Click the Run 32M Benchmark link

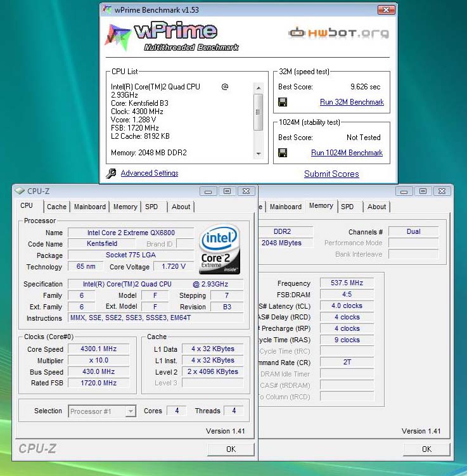(352, 102)
